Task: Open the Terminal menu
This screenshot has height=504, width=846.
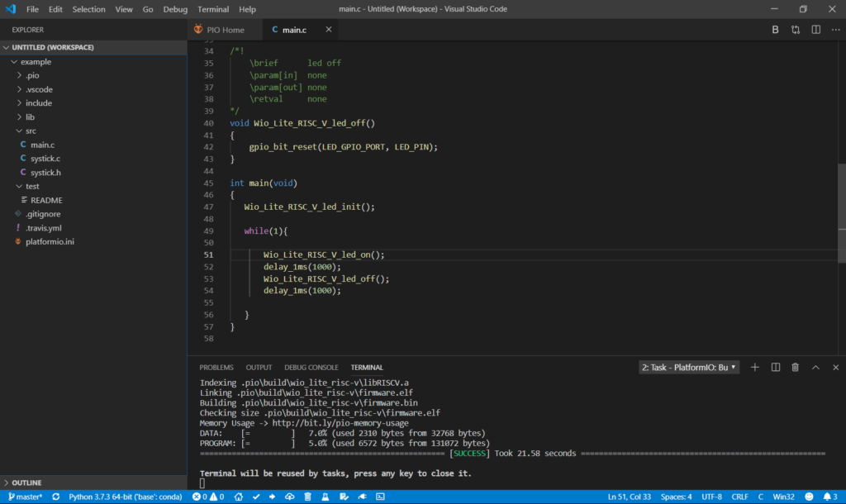Action: pos(213,9)
